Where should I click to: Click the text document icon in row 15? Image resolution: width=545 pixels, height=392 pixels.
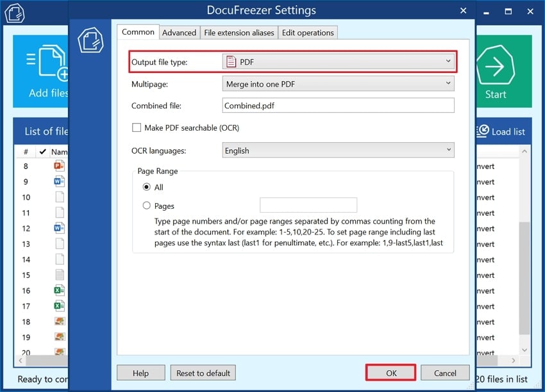60,275
